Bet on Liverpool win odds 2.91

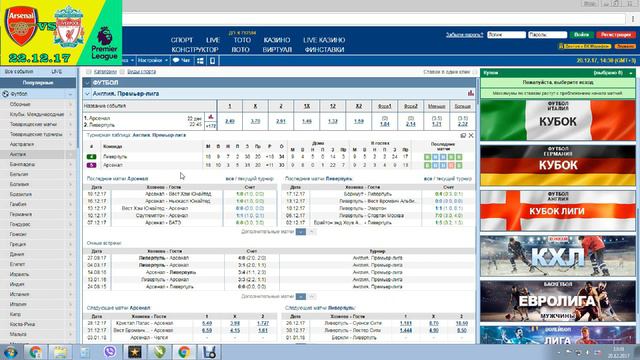[x=281, y=121]
